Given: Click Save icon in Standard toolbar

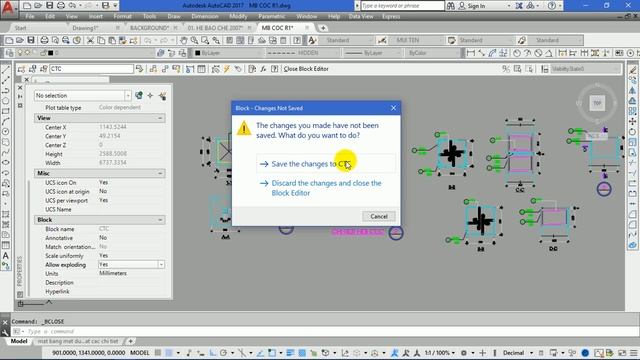Looking at the screenshot, I should point(31,40).
